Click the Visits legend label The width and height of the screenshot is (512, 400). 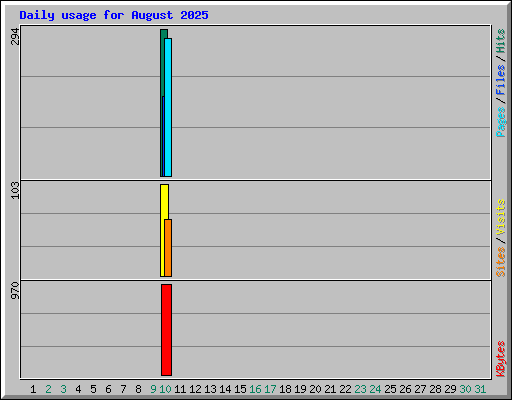coord(500,217)
